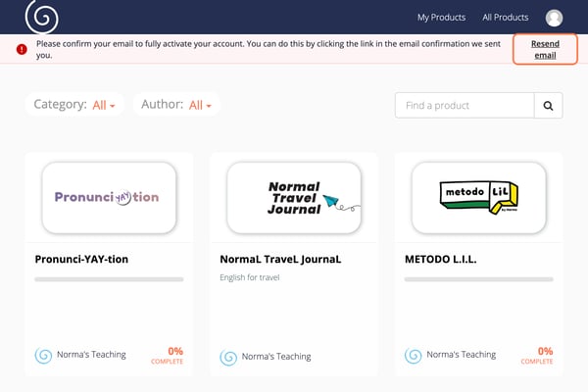Go to My Products
Viewport: 588px width, 392px height.
coord(441,18)
